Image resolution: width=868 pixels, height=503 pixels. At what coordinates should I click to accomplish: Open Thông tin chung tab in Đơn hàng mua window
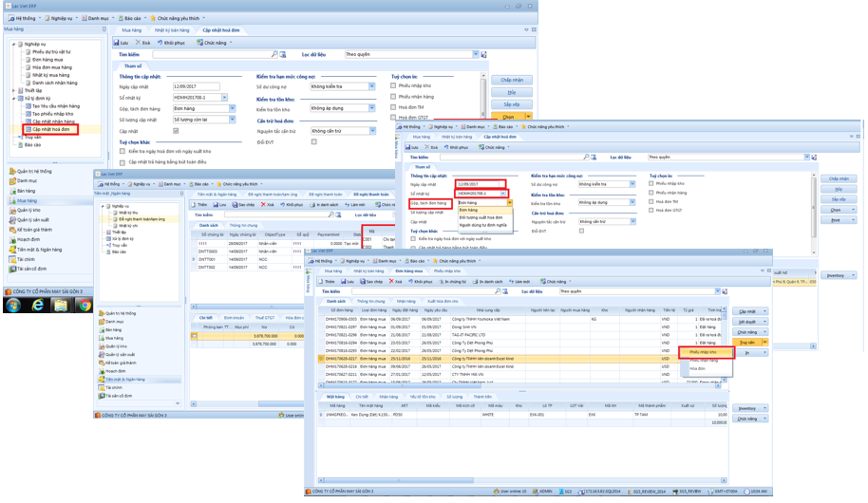coord(370,302)
